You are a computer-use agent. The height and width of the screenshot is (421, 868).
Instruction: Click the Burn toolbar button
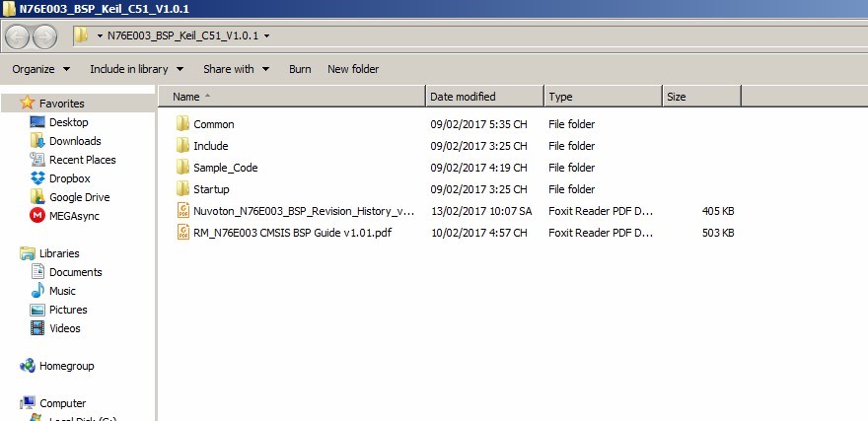(300, 69)
